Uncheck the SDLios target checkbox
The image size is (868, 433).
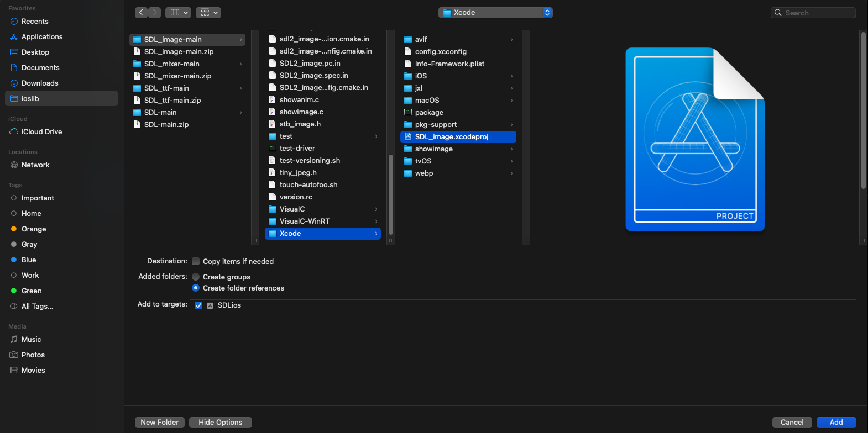(x=198, y=305)
